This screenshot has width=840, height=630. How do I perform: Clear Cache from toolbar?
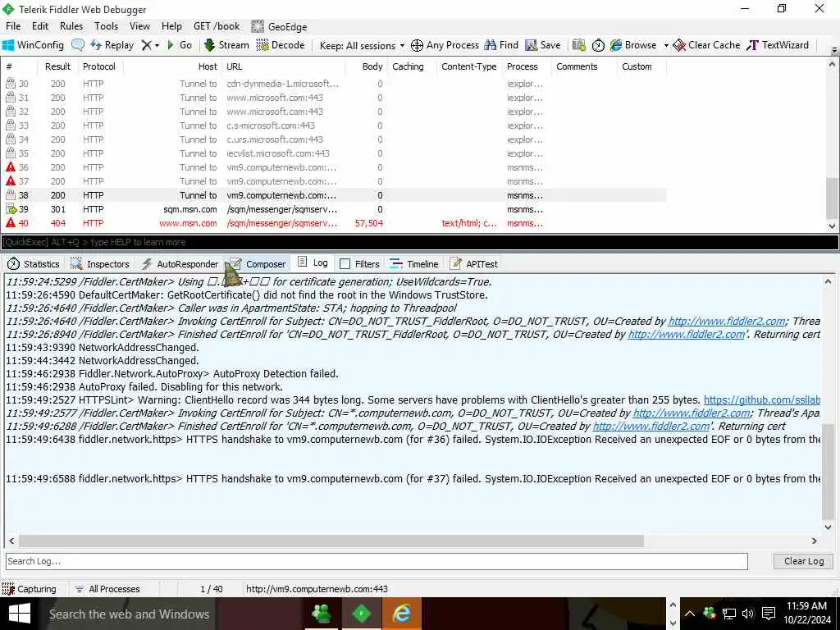tap(706, 45)
